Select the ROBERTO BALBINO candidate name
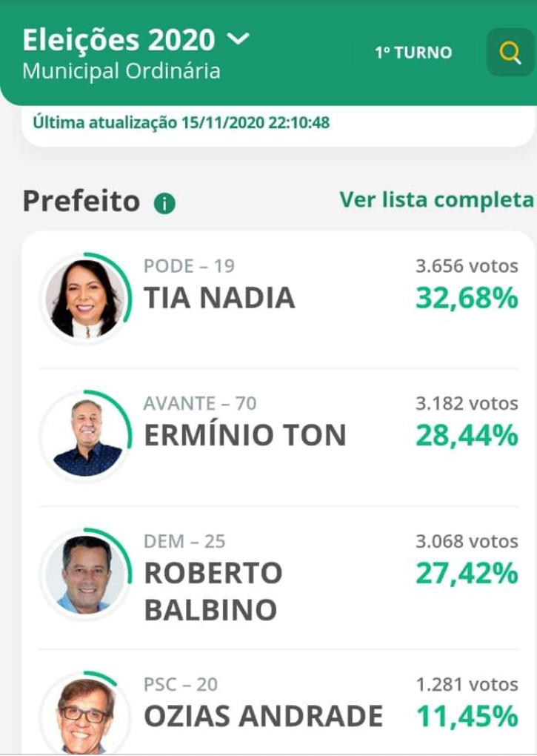Screen dimensions: 537x756 point(213,591)
